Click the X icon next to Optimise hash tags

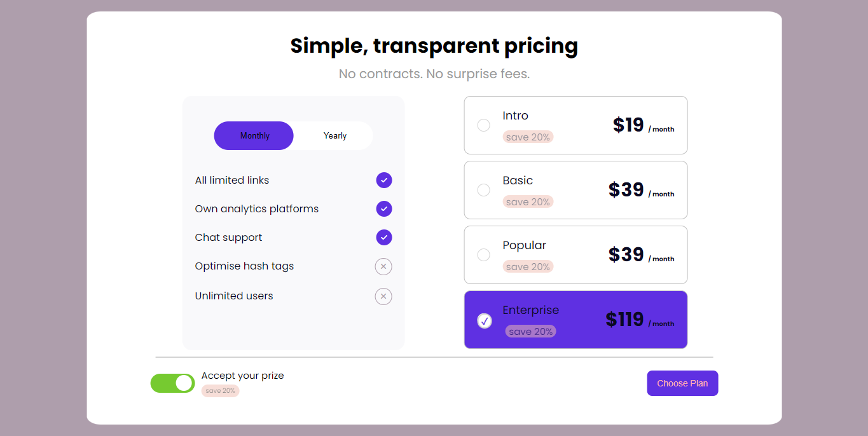coord(383,266)
